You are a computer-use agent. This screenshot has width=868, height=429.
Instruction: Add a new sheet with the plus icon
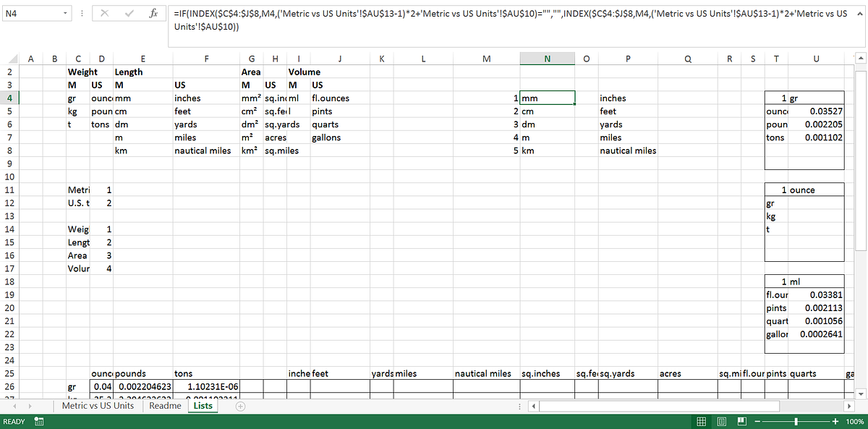[240, 407]
